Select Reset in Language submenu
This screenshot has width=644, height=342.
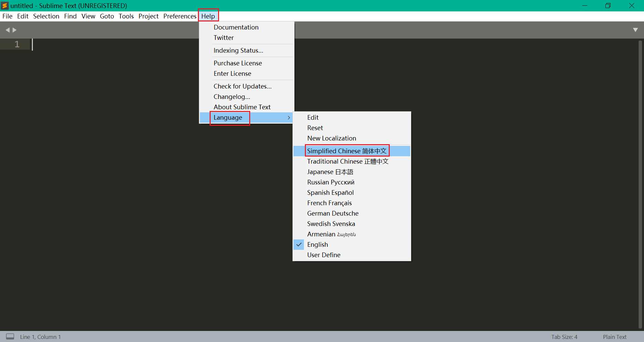(x=352, y=128)
